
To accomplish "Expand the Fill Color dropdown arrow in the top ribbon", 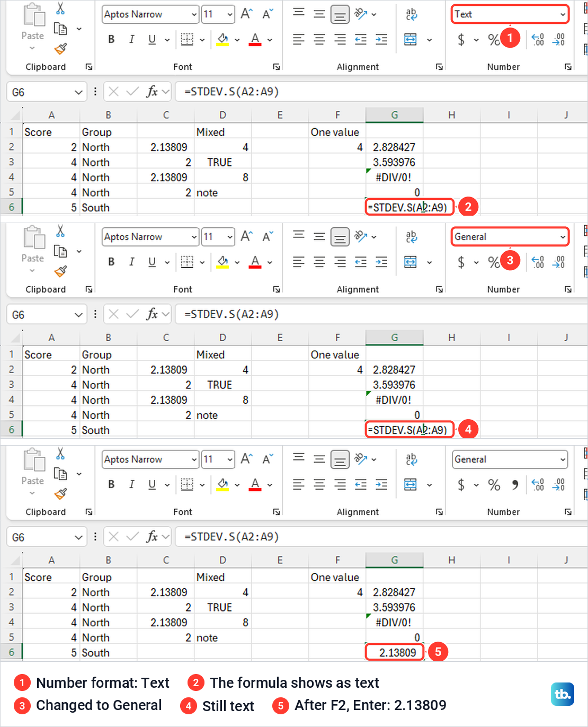I will (x=237, y=40).
